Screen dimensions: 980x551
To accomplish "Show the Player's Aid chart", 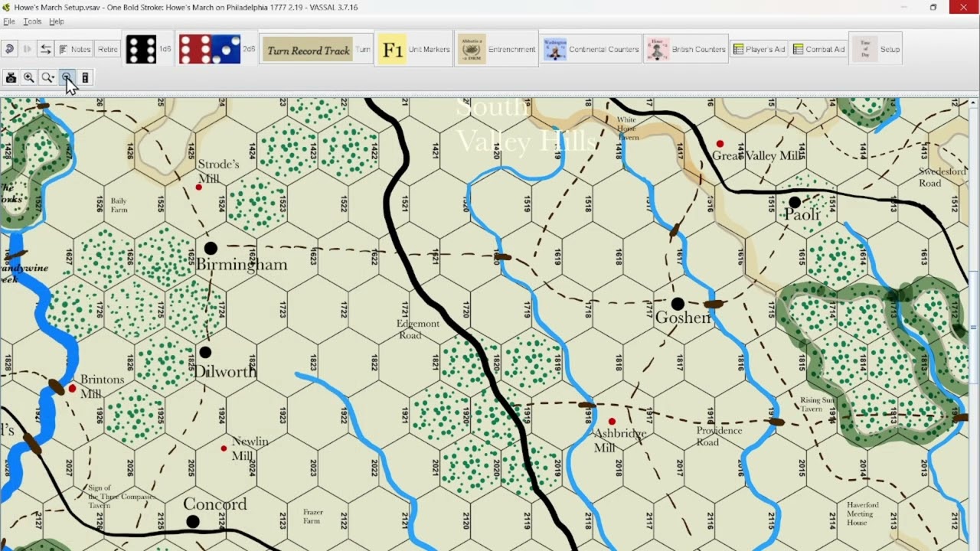I will tap(759, 49).
